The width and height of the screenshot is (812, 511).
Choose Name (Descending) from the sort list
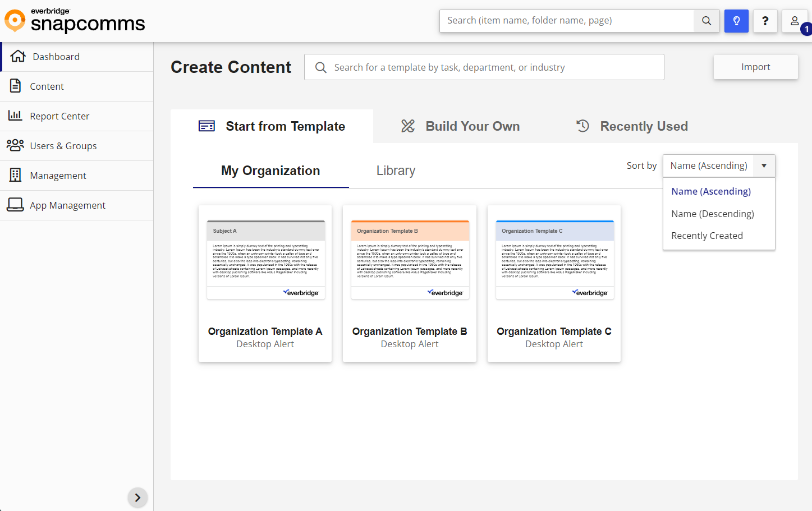click(719, 214)
